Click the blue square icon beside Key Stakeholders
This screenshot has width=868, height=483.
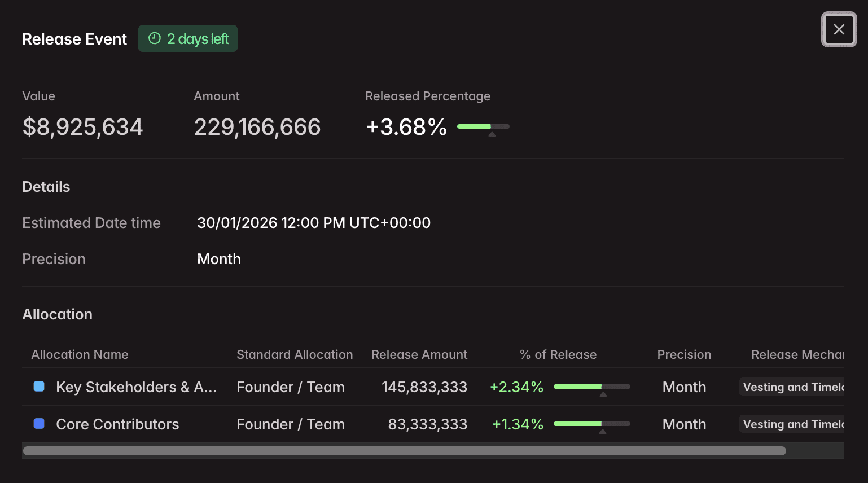[x=39, y=385]
